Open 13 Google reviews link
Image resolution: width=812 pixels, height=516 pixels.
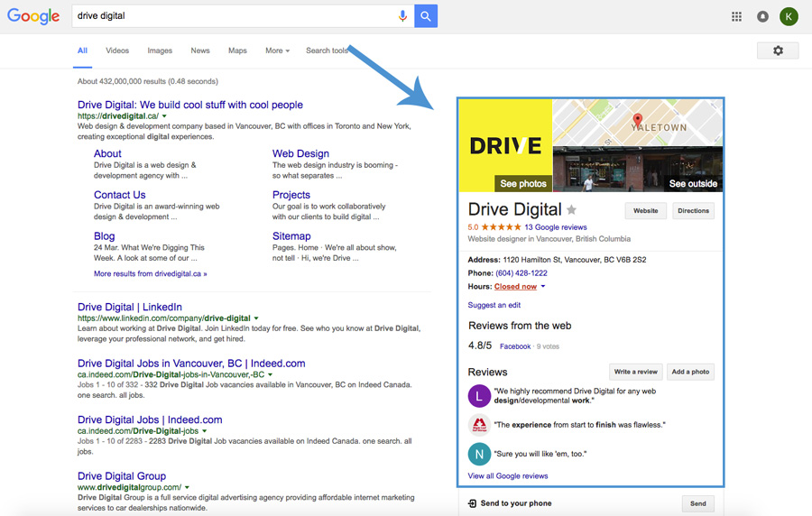click(555, 227)
